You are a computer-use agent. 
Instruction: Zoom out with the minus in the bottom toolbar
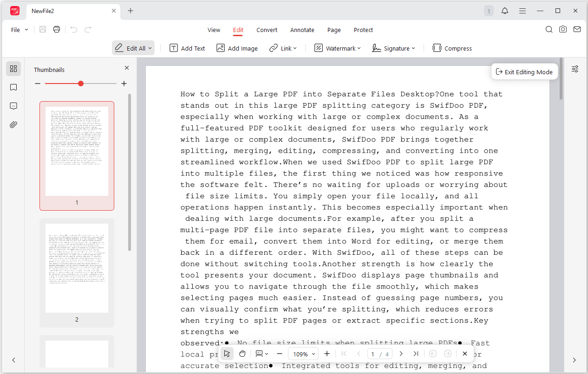pyautogui.click(x=280, y=354)
